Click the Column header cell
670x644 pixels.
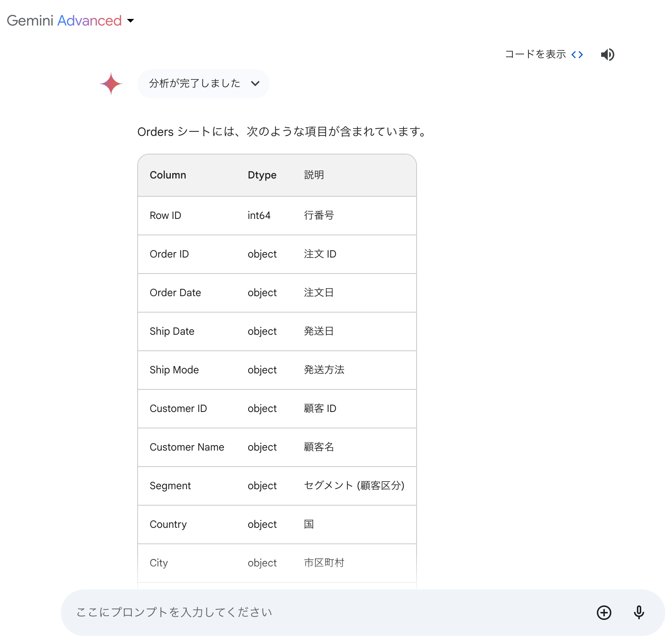pyautogui.click(x=168, y=175)
